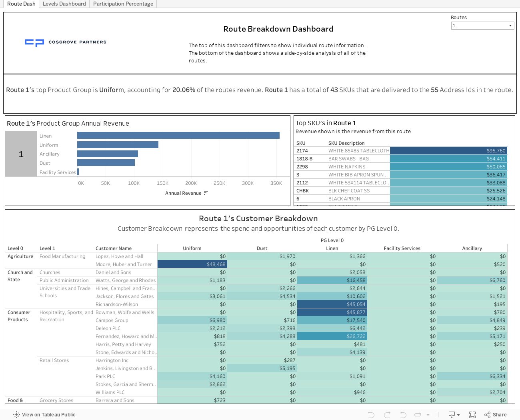Screen dimensions: 520x420
Task: Select customer Park PLC
Action: tap(105, 376)
